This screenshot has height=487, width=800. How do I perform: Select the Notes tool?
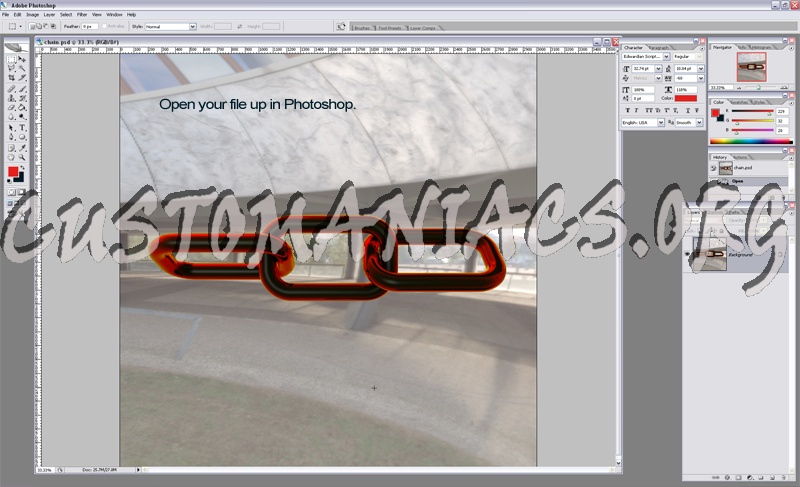coord(11,148)
